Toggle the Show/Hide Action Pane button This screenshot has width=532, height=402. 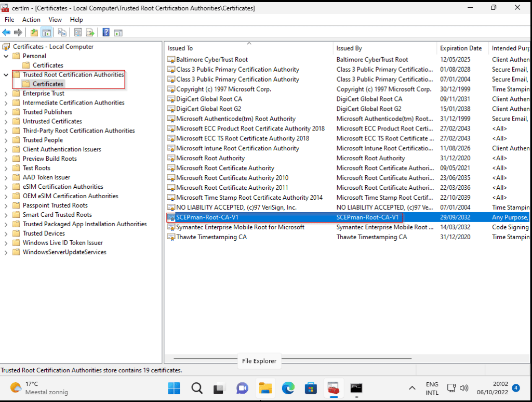point(118,32)
